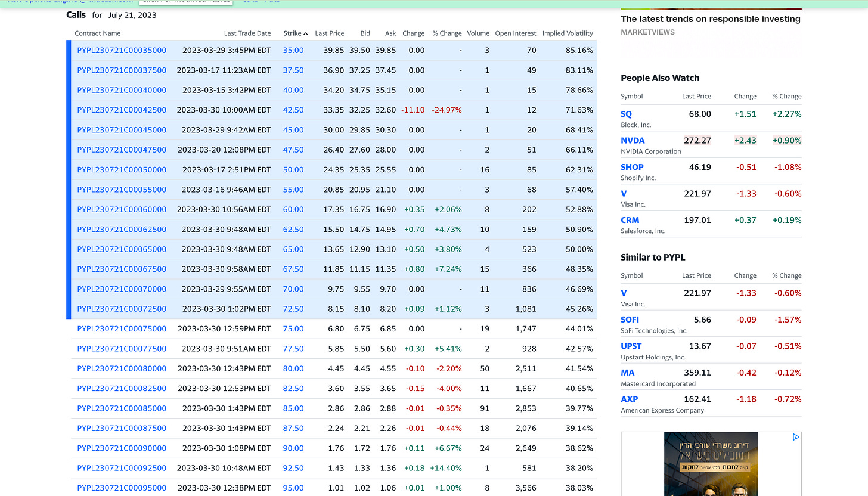This screenshot has height=496, width=868.
Task: Open contract PYPL230721C00040000
Action: (122, 90)
